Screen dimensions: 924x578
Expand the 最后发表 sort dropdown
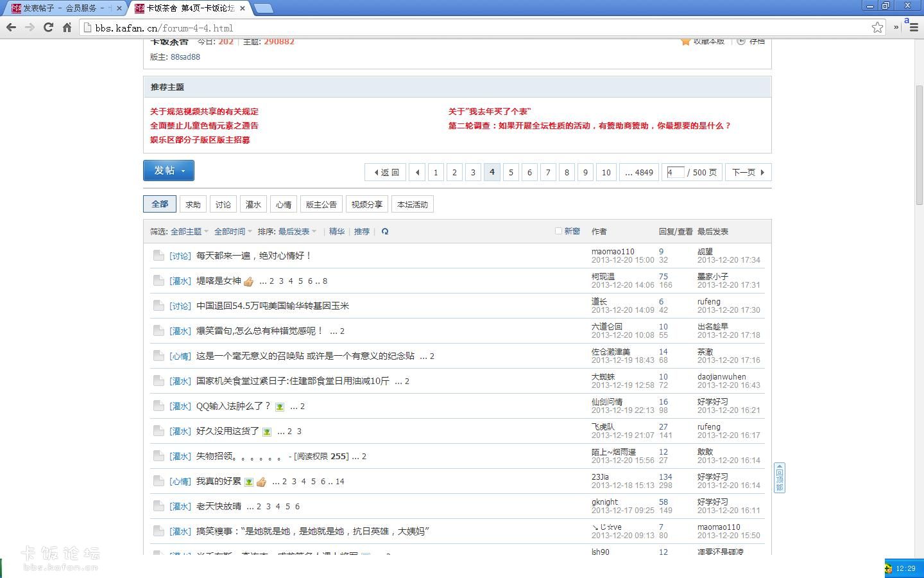click(297, 231)
